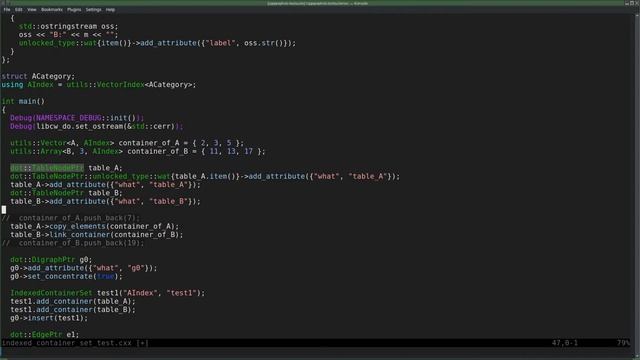
Task: Click 'table_B->link_container(container_of_B);' line
Action: coord(97,235)
